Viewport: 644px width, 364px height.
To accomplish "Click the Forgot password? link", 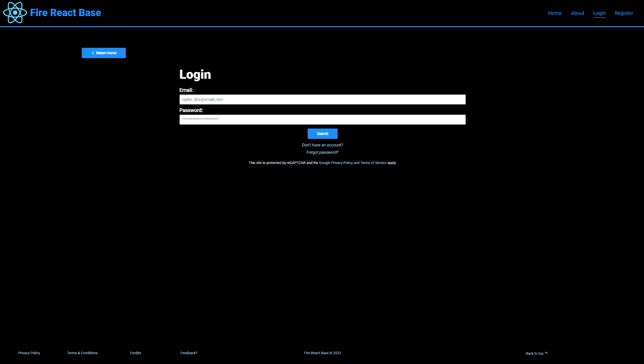I will tap(322, 152).
